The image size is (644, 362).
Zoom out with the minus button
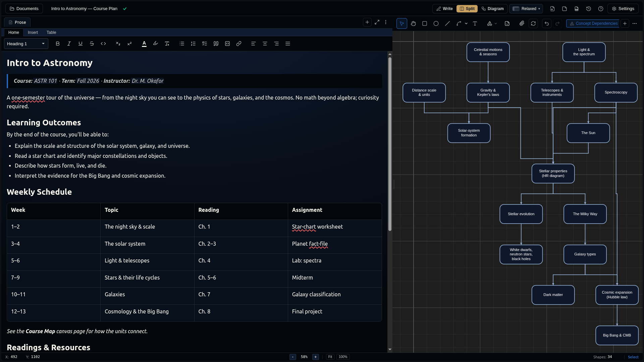[293, 357]
